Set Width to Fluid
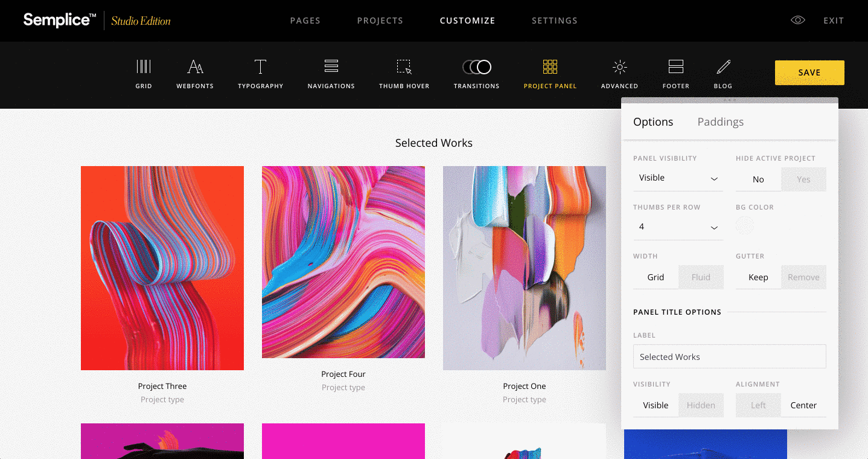Screen dimensions: 868x459 (701, 277)
